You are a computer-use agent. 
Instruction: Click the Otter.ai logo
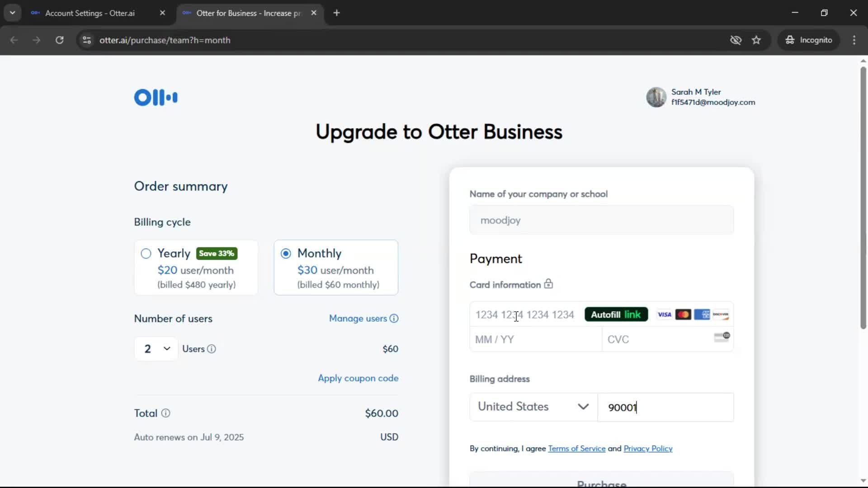[156, 97]
